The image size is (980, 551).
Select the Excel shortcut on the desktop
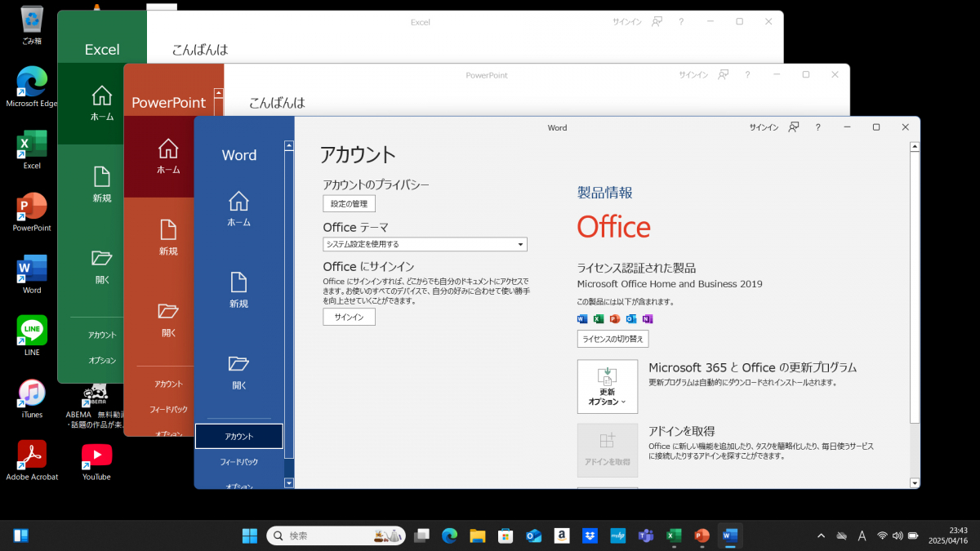click(x=32, y=149)
